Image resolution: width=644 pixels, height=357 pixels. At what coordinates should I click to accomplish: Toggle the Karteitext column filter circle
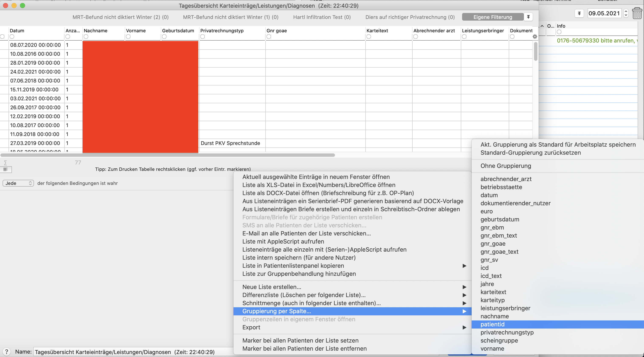point(369,37)
